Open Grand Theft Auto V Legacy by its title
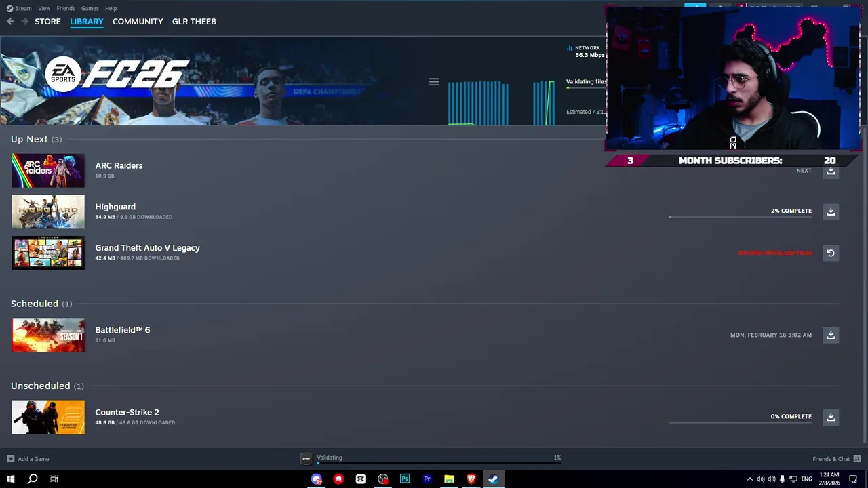 pos(147,248)
